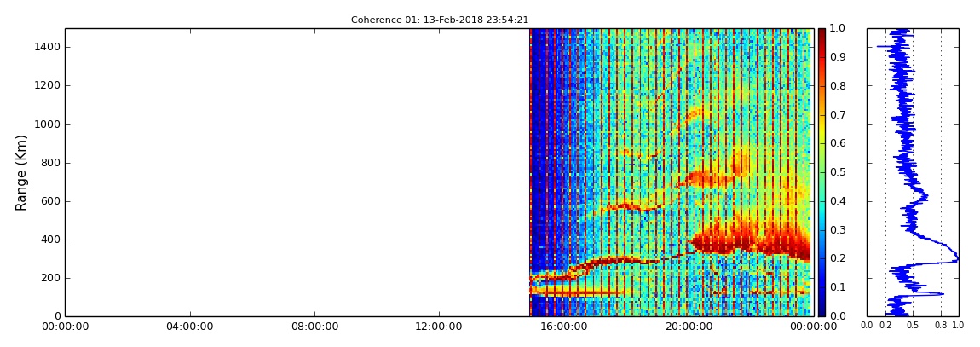The image size is (980, 347).
Task: Click the 20:00:00 time axis label
Action: click(x=688, y=327)
